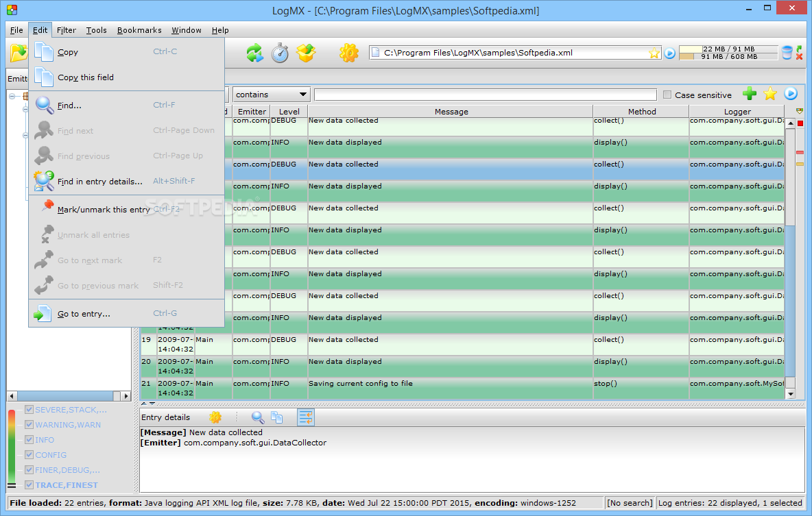Toggle the CONFIG level checkbox

pyautogui.click(x=29, y=454)
